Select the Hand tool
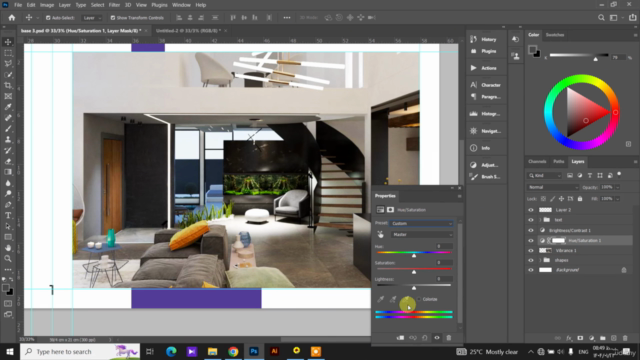Screen dimensions: 640x360 pos(8,247)
